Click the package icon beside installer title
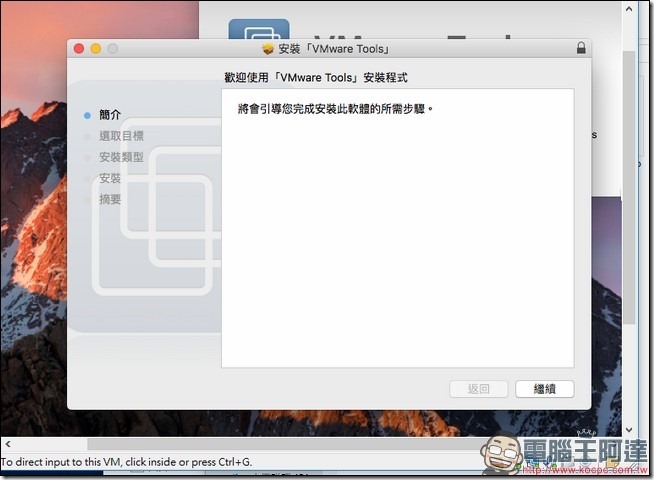The height and width of the screenshot is (480, 654). [268, 49]
